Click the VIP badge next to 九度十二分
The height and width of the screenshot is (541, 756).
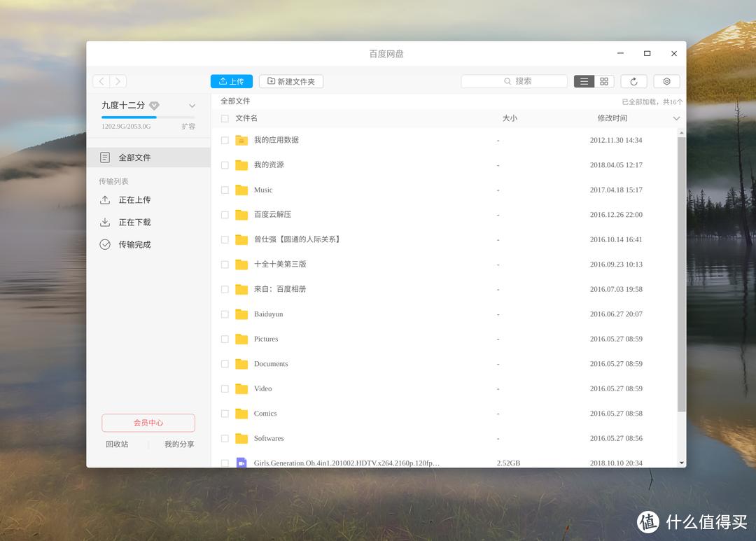click(x=155, y=105)
